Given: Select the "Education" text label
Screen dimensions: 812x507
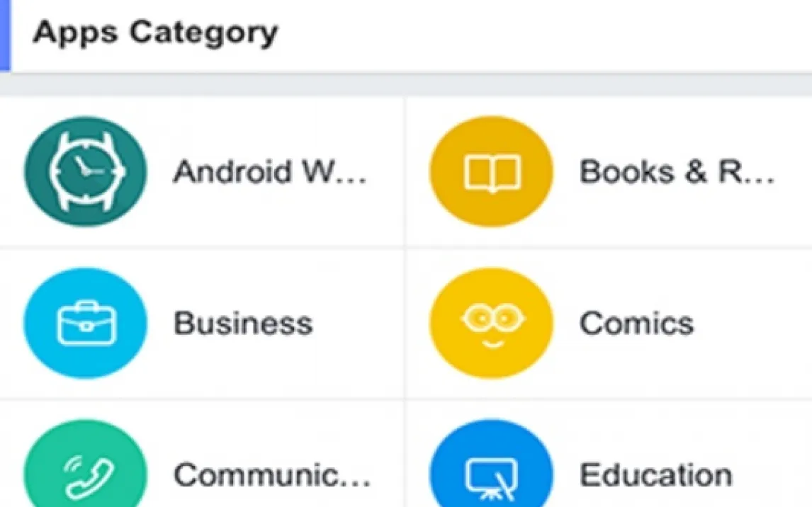Looking at the screenshot, I should [656, 475].
